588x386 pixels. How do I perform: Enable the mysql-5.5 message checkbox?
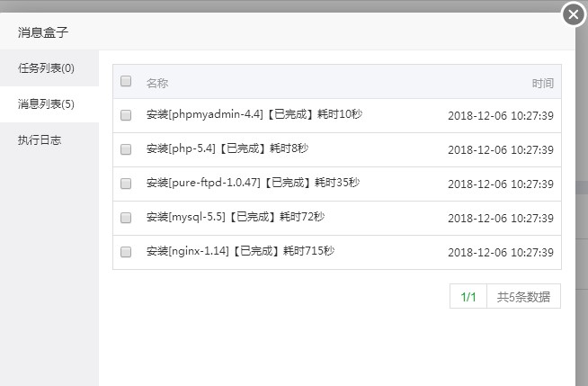pos(126,218)
